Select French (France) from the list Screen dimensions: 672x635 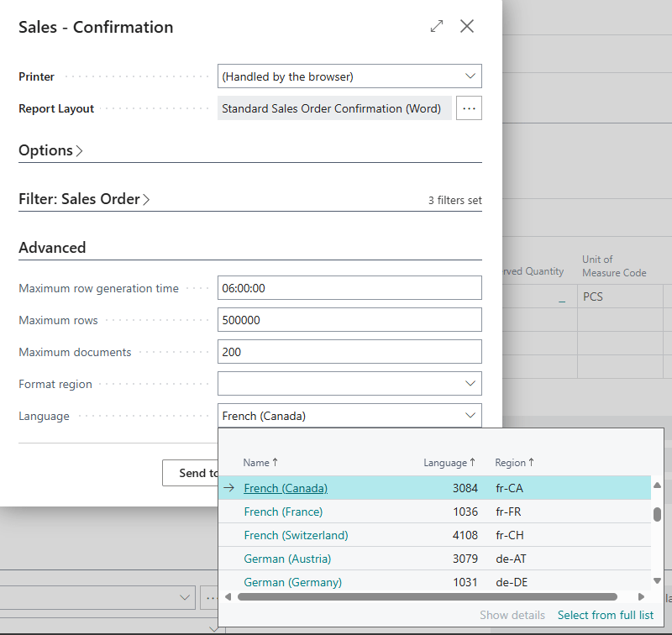[x=283, y=512]
